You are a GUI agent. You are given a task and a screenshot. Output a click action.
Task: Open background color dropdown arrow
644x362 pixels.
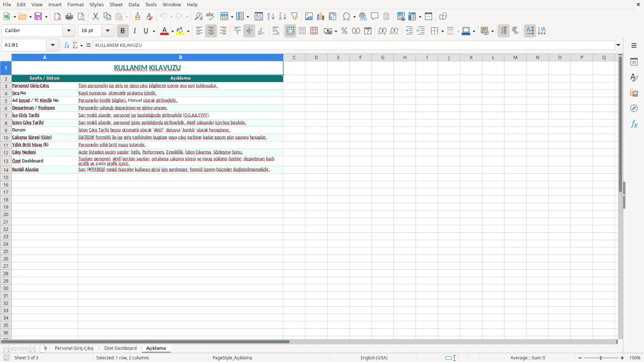point(188,32)
